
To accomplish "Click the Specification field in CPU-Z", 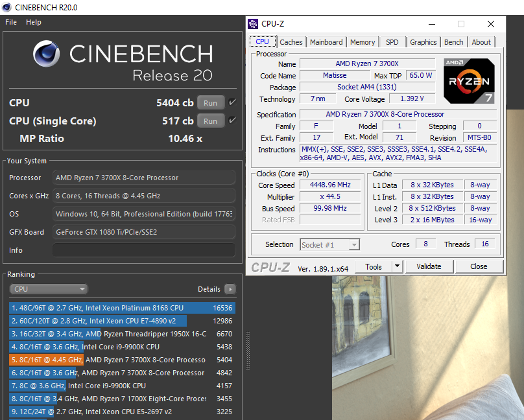I will [398, 114].
